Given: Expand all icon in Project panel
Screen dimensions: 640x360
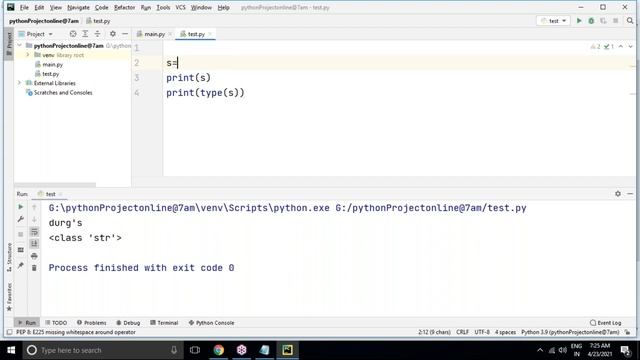Looking at the screenshot, I should pyautogui.click(x=85, y=34).
